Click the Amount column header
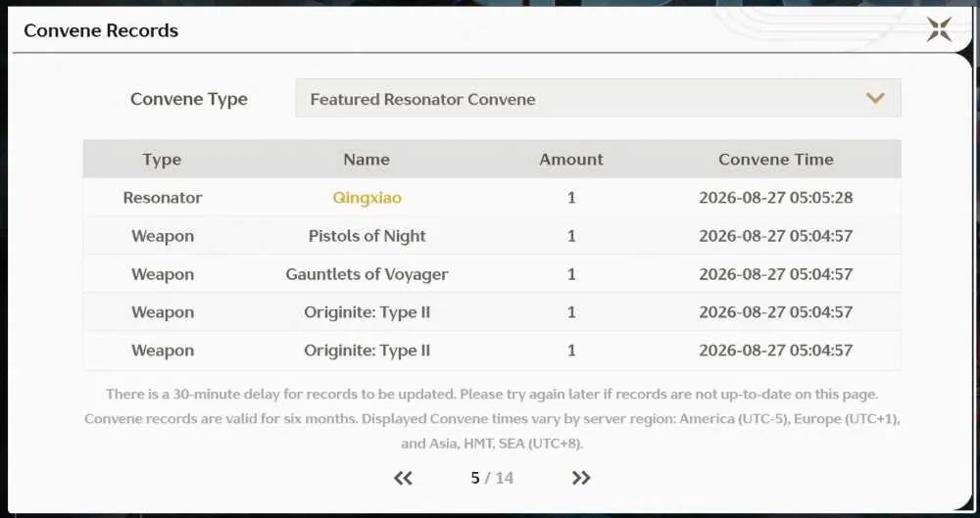Screen dimensions: 980x518 point(571,160)
